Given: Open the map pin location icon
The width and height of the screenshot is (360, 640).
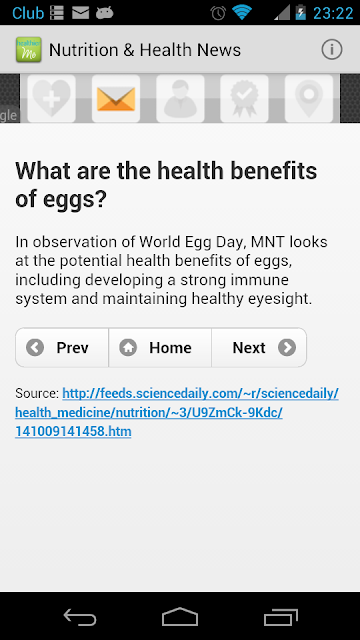Looking at the screenshot, I should (309, 98).
